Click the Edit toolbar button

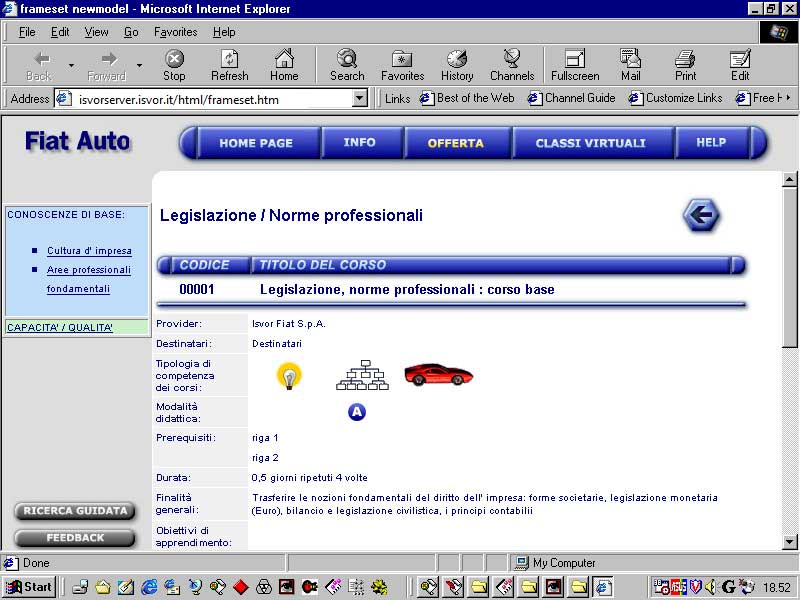[x=740, y=66]
